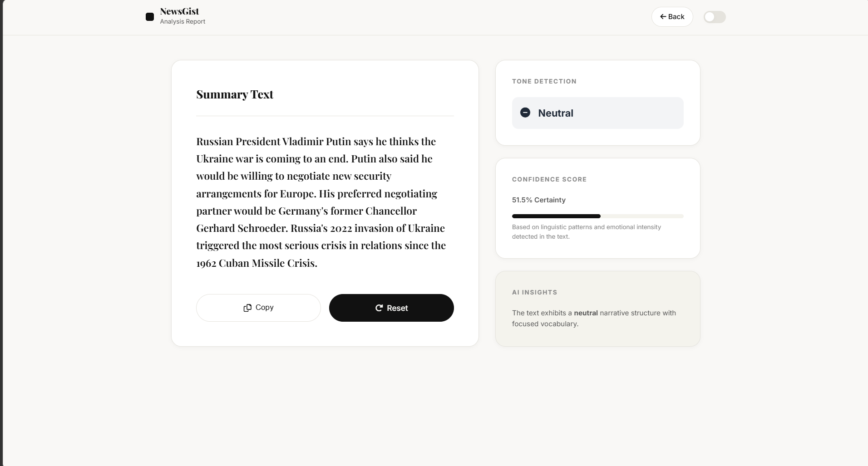The image size is (868, 466).
Task: Click the Analysis Report subtitle
Action: [x=182, y=21]
